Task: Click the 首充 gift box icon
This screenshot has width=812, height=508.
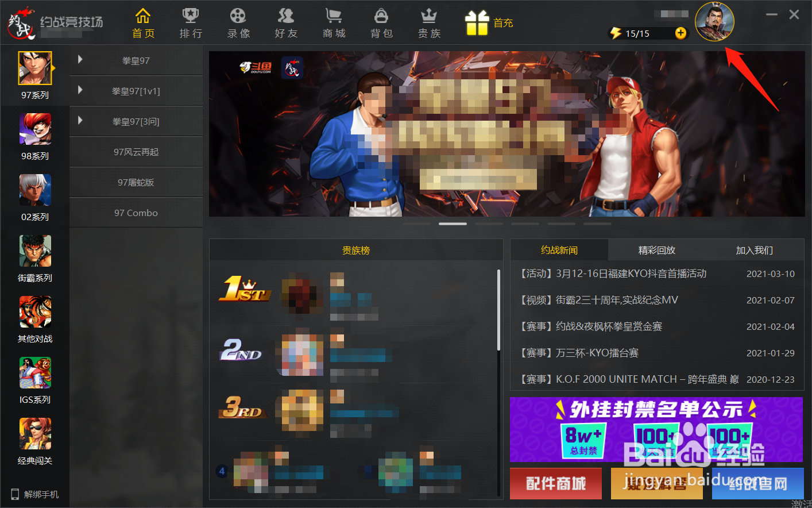Action: 477,23
